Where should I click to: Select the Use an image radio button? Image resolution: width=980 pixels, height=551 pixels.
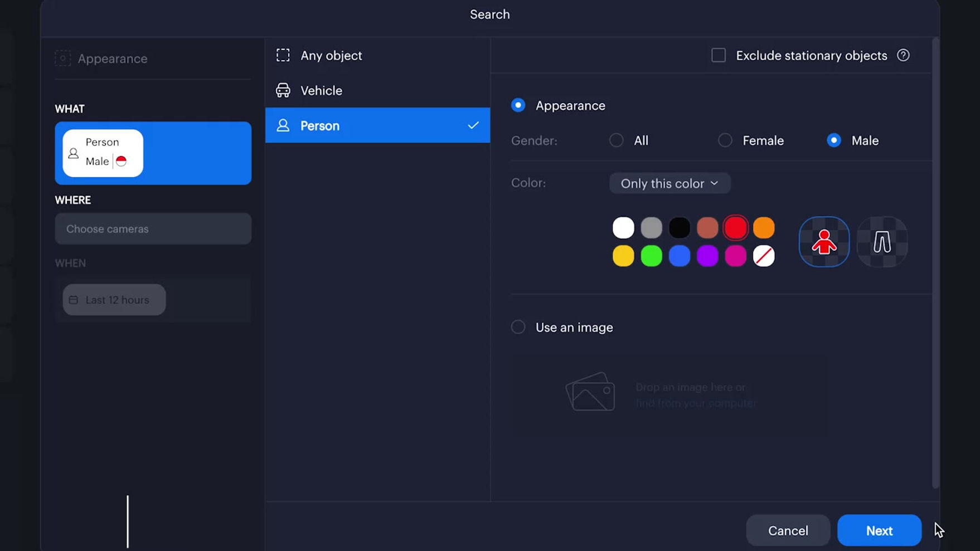pyautogui.click(x=518, y=327)
